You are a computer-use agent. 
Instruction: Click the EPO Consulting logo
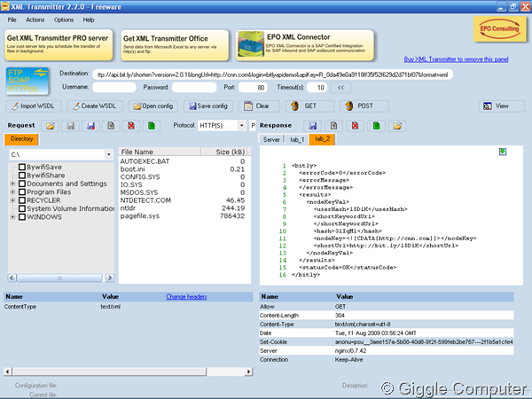pyautogui.click(x=499, y=29)
